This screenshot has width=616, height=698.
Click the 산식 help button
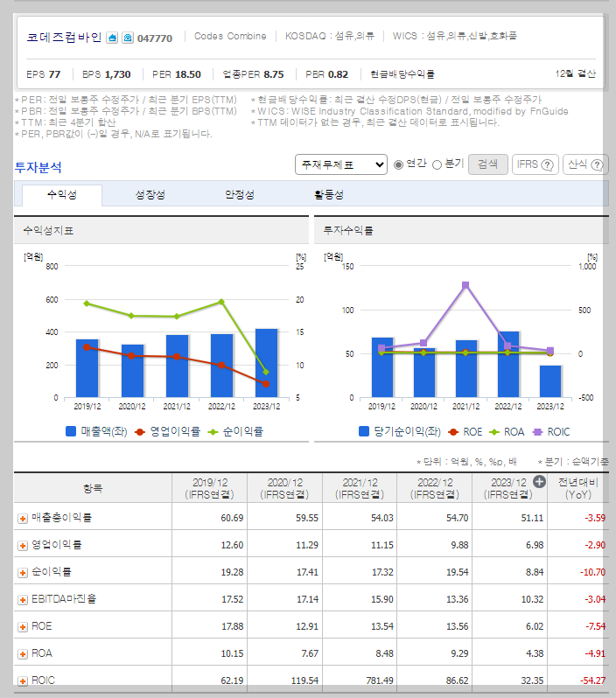click(585, 164)
